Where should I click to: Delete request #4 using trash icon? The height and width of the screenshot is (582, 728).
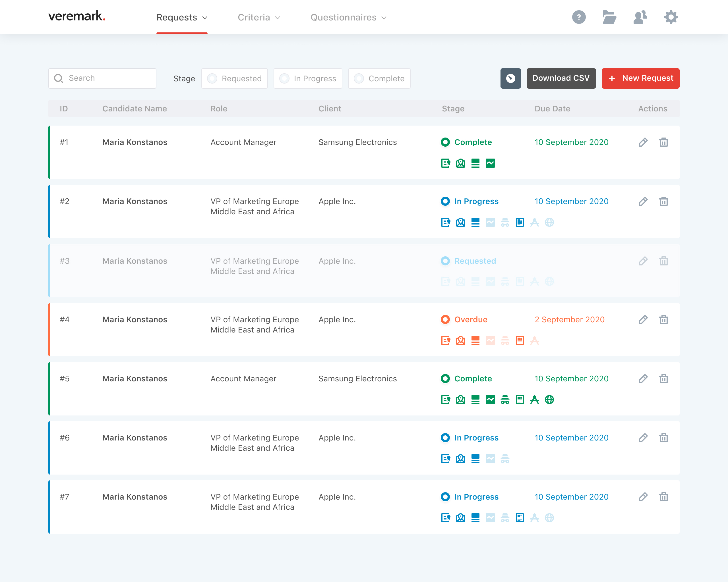(663, 319)
